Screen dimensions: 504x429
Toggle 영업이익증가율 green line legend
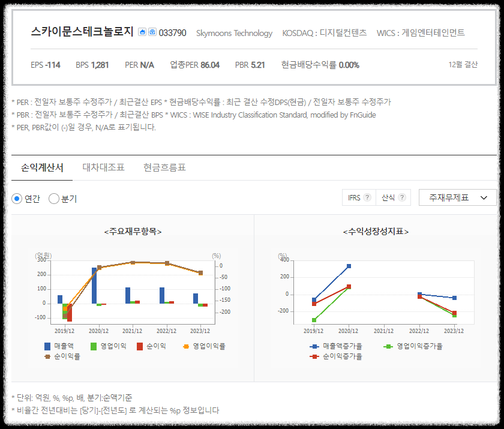pos(388,346)
